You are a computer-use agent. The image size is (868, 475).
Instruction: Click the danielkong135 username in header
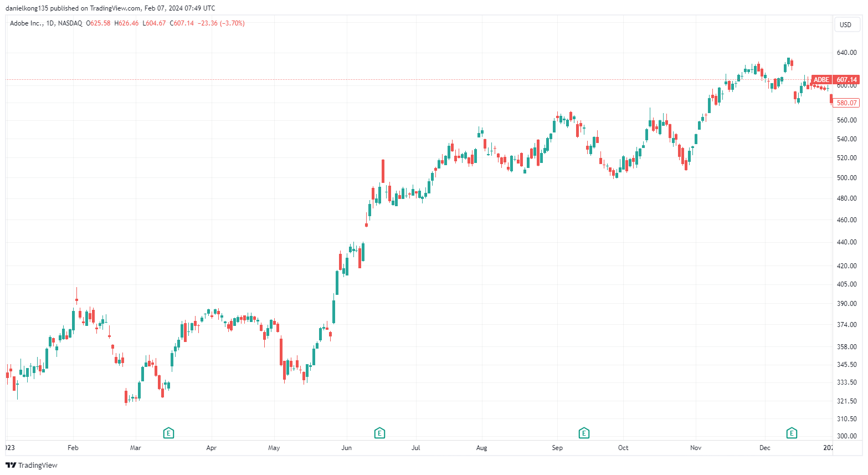[27, 8]
